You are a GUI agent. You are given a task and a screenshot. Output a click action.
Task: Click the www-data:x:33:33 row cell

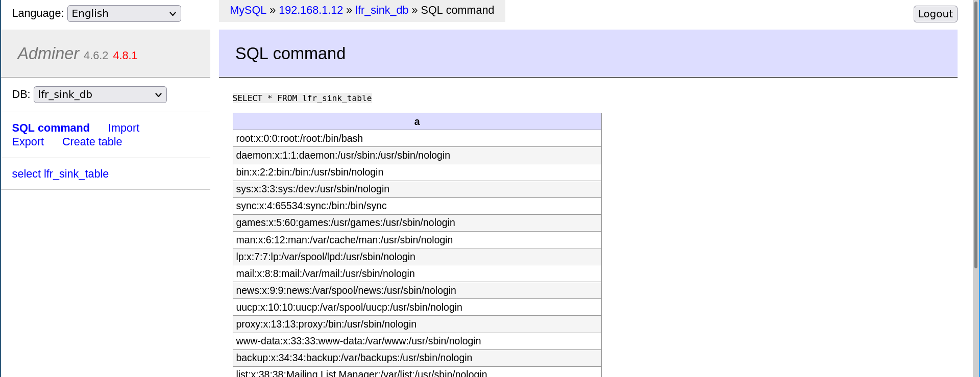point(417,341)
